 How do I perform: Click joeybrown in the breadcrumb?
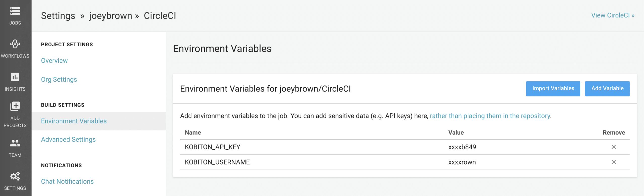[110, 16]
